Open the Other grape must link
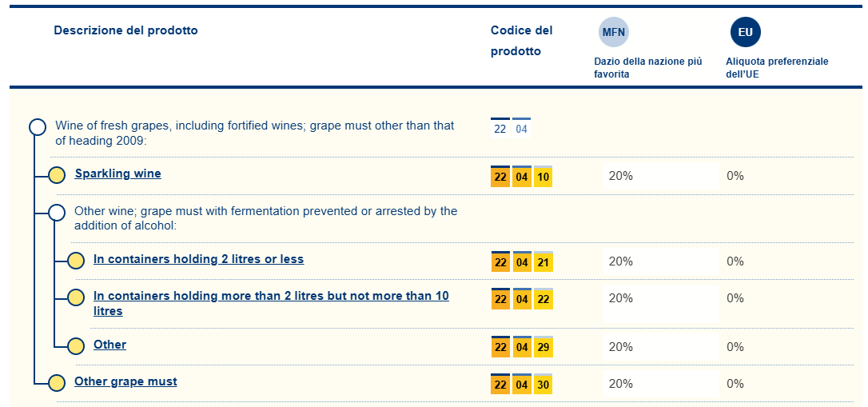 tap(125, 381)
